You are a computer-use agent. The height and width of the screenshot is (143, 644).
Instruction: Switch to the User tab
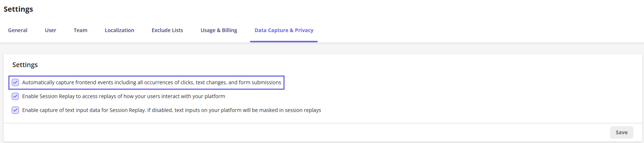[x=51, y=30]
